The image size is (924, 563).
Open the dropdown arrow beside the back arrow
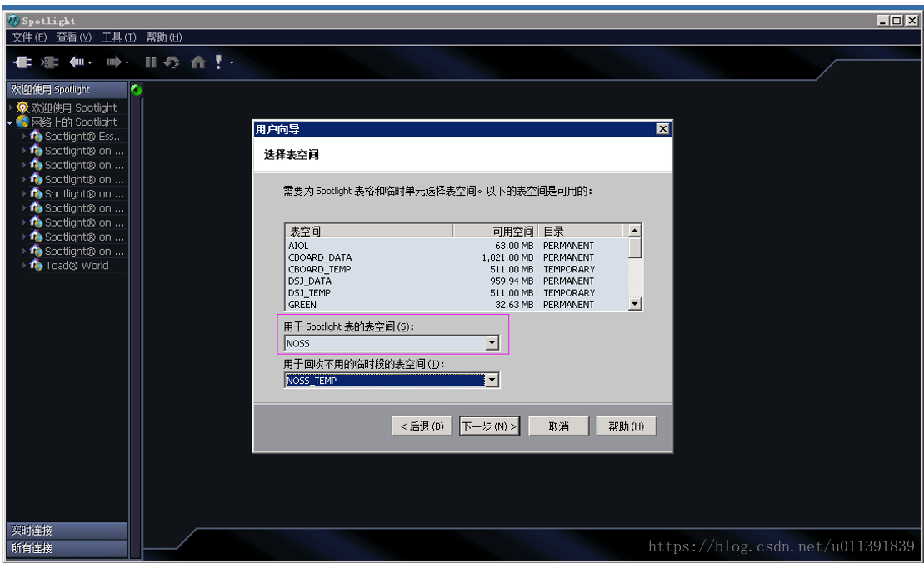tap(90, 63)
